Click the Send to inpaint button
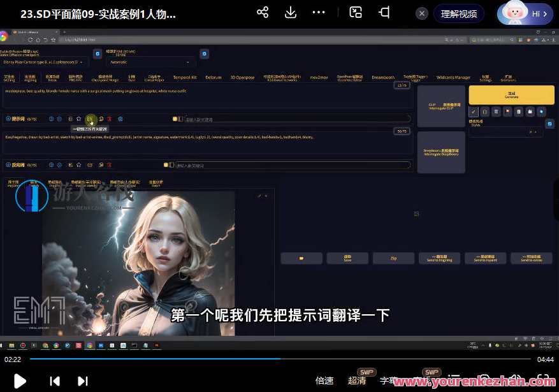 tap(485, 258)
